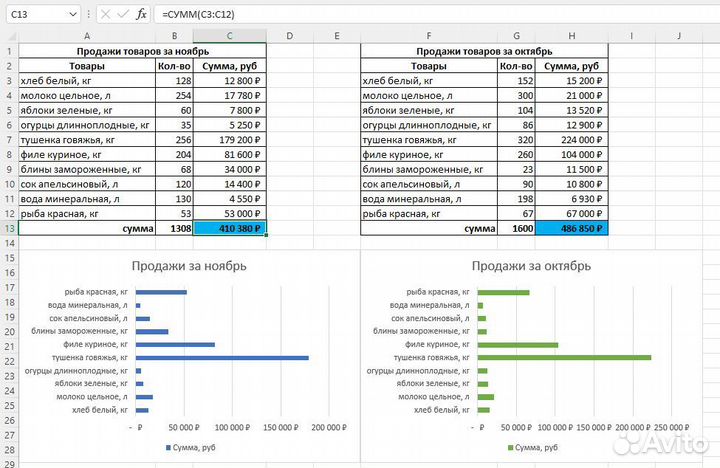
Task: Select the highlighted total cell 410 380 ₽
Action: coord(230,228)
